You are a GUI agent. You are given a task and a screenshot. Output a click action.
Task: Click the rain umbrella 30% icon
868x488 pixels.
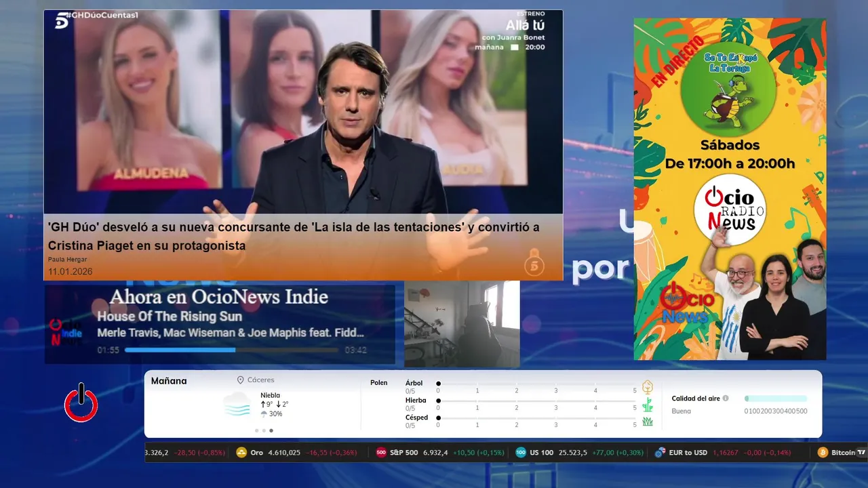(264, 414)
